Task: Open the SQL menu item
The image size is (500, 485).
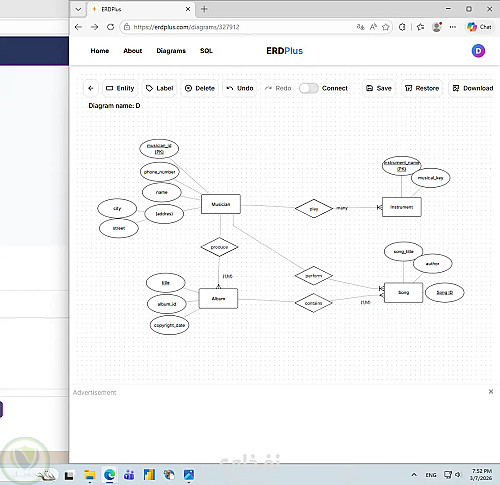Action: coord(206,51)
